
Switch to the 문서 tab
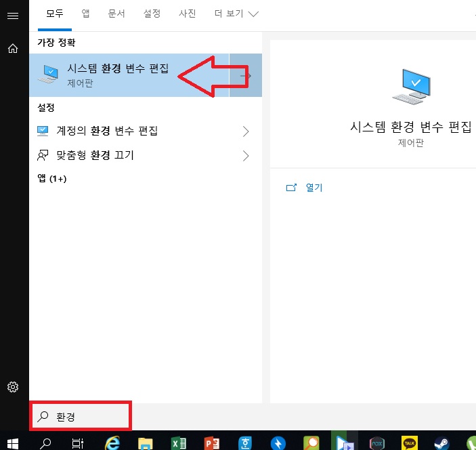click(116, 14)
